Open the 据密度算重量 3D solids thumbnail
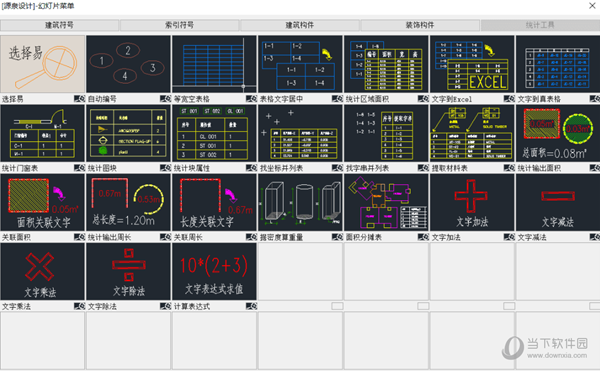Viewport: 600px width, 371px height. point(300,202)
